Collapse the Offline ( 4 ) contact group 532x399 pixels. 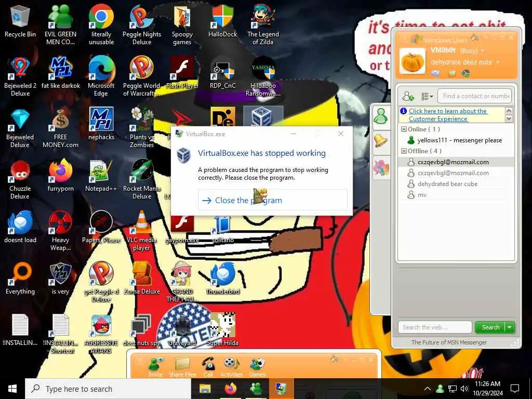coord(404,151)
